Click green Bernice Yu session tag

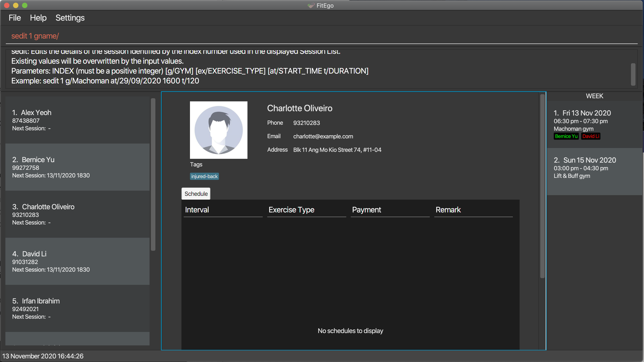click(566, 136)
